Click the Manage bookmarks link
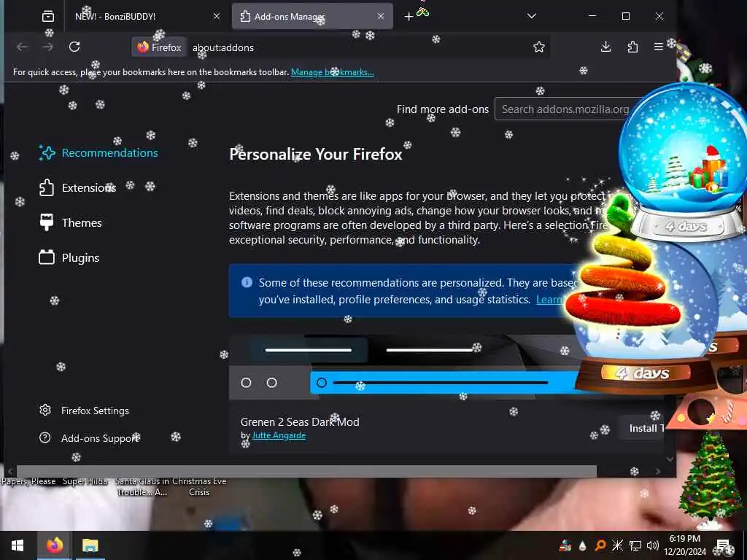The height and width of the screenshot is (560, 747). tap(333, 72)
